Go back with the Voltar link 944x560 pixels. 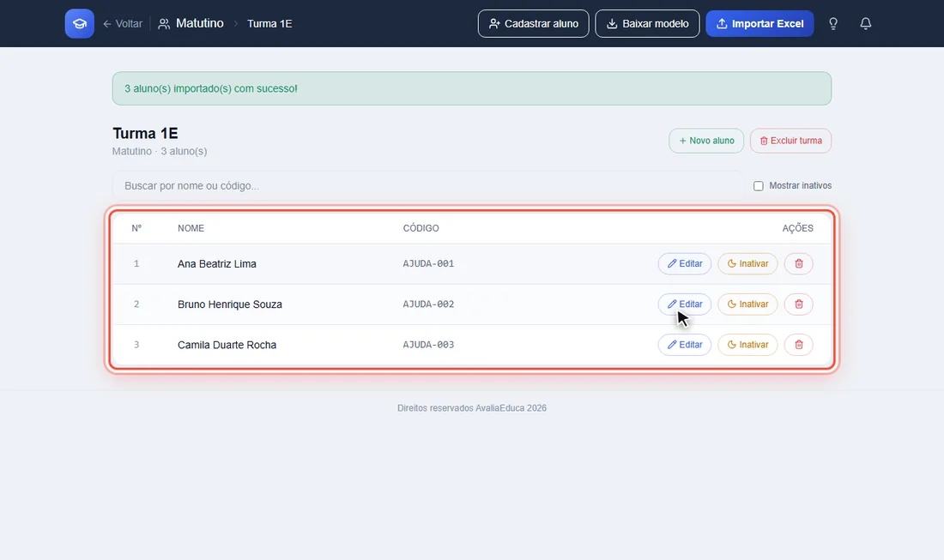coord(123,23)
